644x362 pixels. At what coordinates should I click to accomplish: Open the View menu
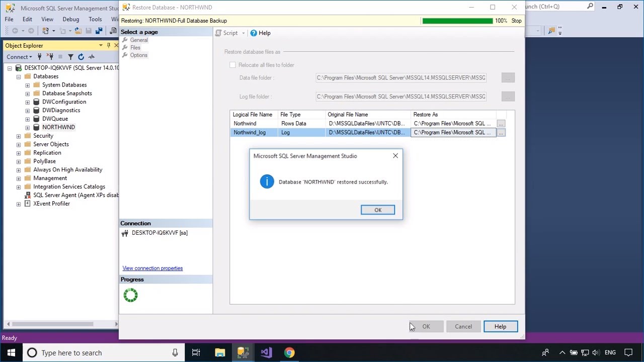[47, 19]
